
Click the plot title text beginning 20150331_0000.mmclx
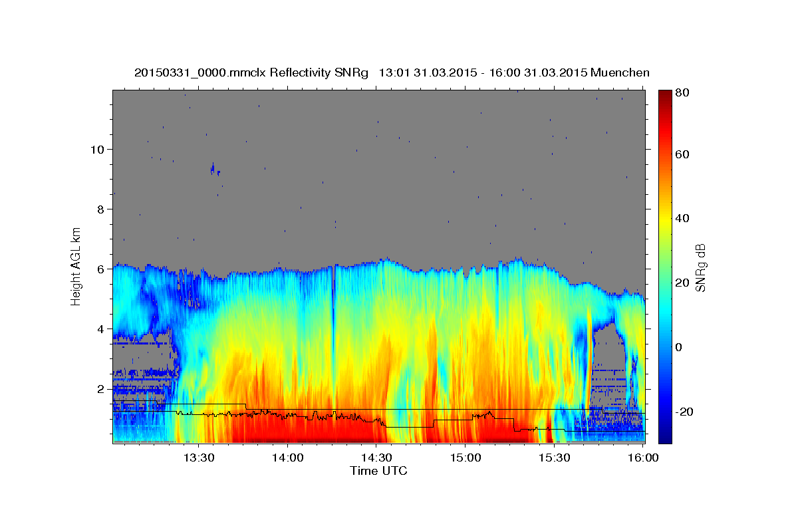(392, 72)
